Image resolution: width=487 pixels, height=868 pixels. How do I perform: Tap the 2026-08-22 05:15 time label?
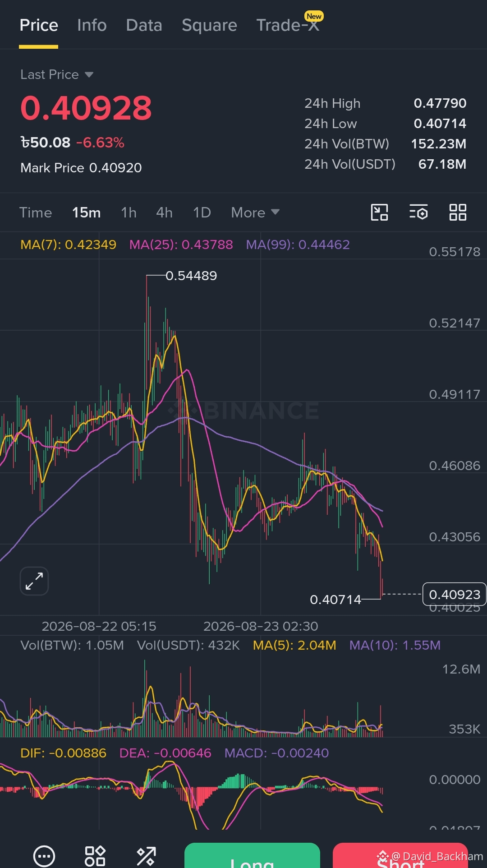tap(99, 626)
